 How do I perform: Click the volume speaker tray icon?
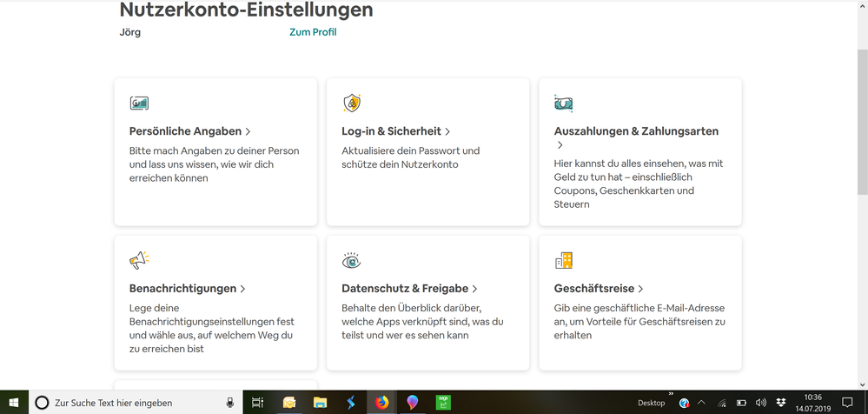761,403
